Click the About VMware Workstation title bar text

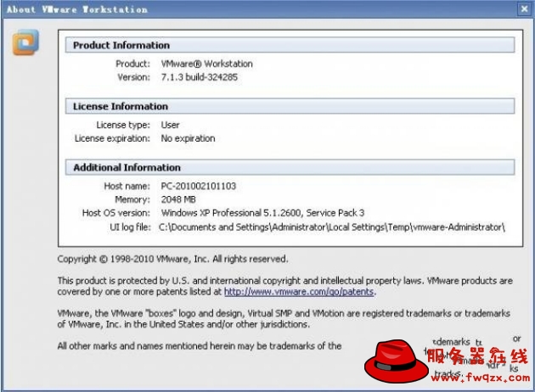pos(77,9)
